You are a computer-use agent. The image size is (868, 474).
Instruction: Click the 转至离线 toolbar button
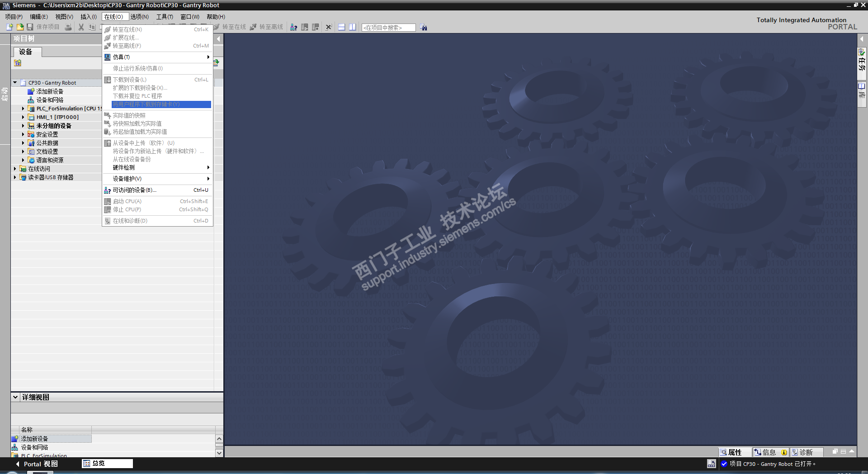coord(267,27)
